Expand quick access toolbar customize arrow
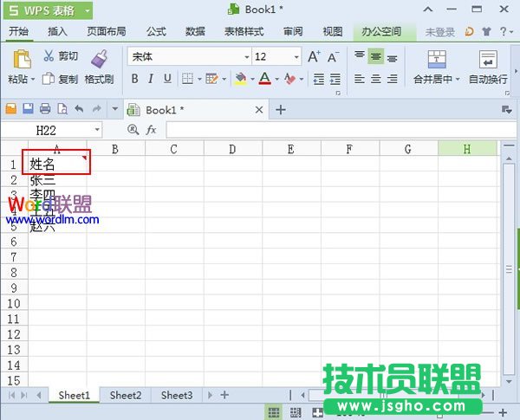 114,109
